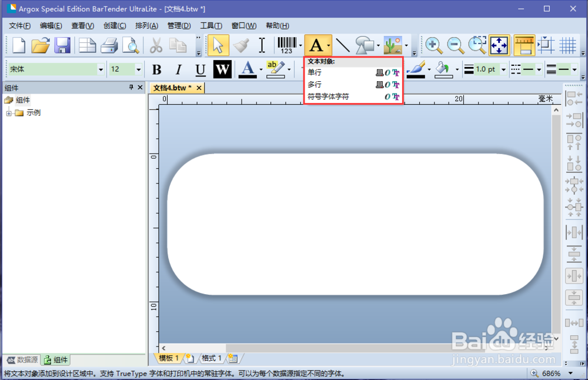Click the horizontal scrollbar left arrow
Image resolution: width=588 pixels, height=380 pixels.
point(163,348)
